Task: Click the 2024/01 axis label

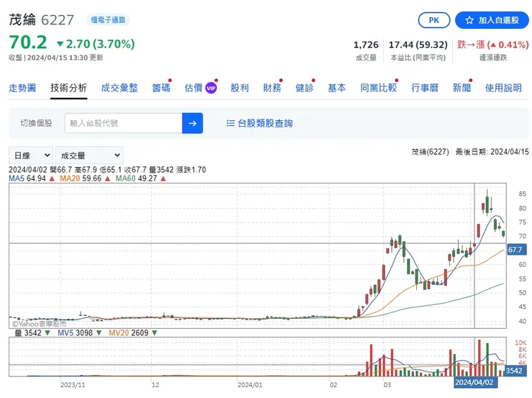Action: [x=249, y=385]
